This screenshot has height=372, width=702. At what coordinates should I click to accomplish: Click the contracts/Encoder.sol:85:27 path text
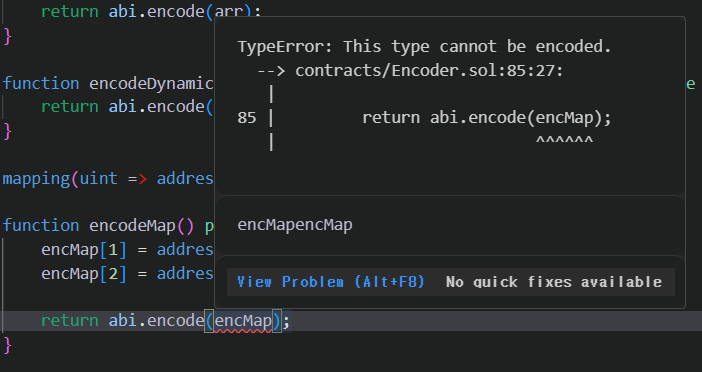(429, 71)
